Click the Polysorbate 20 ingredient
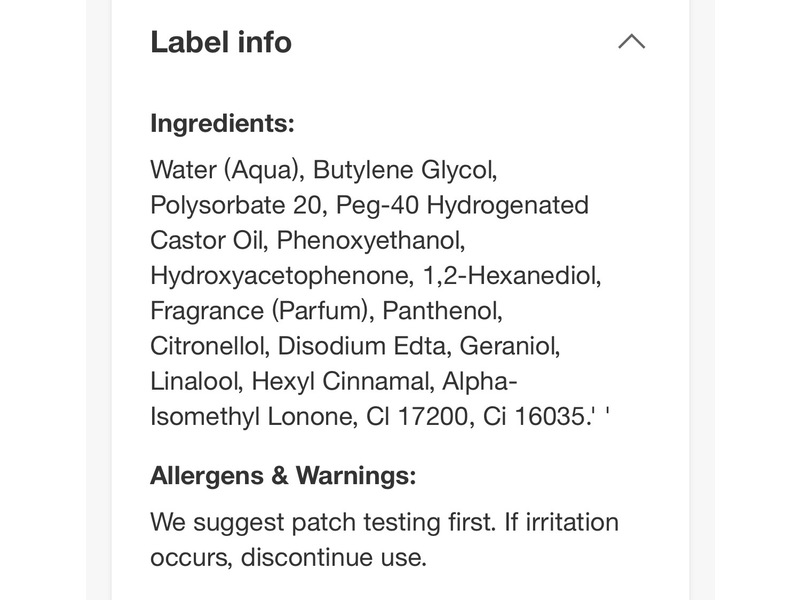This screenshot has width=800, height=600. (x=236, y=205)
